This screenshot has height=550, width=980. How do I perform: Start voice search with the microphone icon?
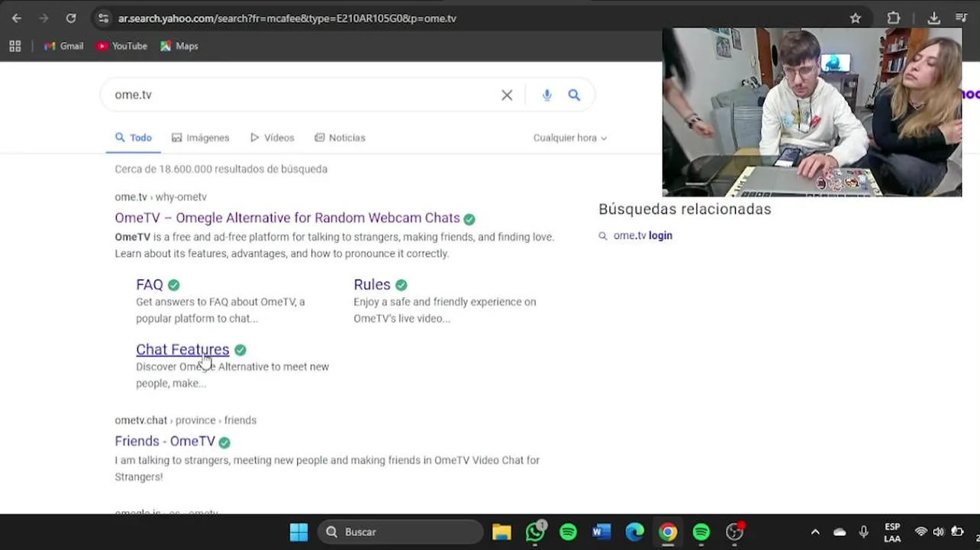pyautogui.click(x=546, y=95)
